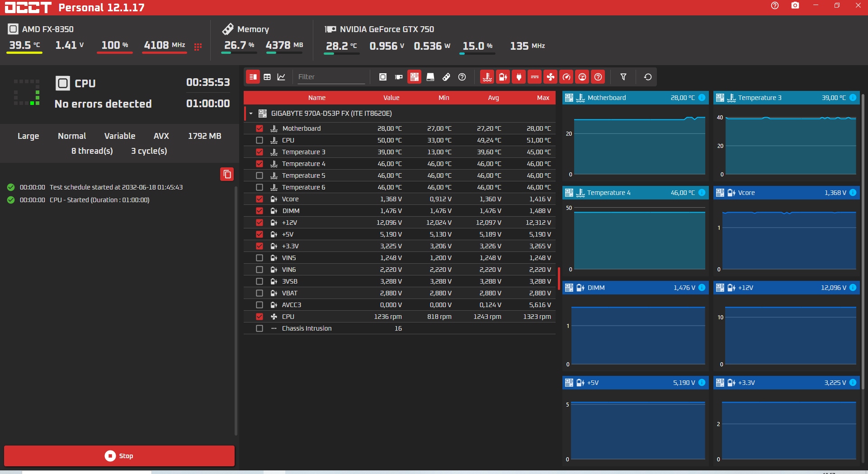
Task: Switch to table-only view
Action: click(267, 77)
